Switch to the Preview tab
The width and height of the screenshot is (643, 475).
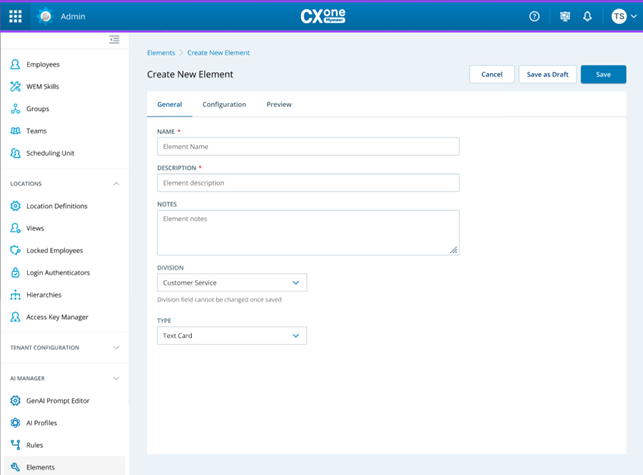pyautogui.click(x=279, y=104)
